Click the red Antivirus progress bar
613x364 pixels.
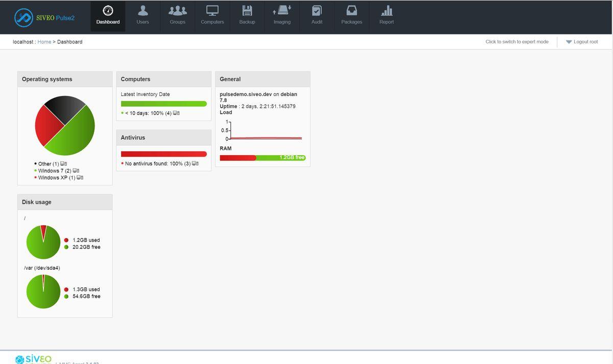[x=164, y=154]
